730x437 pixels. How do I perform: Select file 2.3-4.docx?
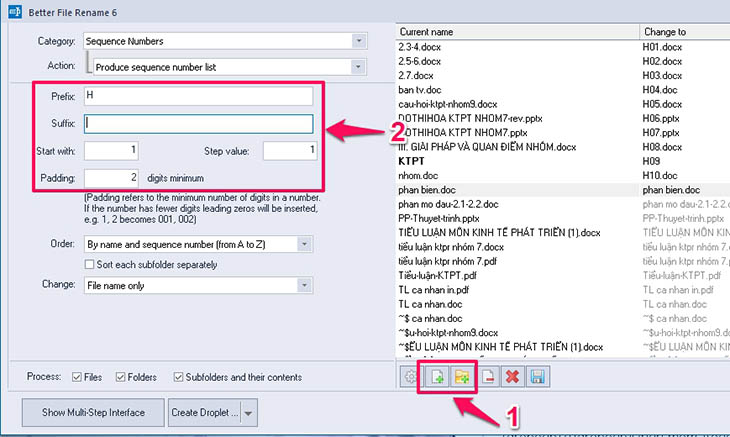pos(419,47)
